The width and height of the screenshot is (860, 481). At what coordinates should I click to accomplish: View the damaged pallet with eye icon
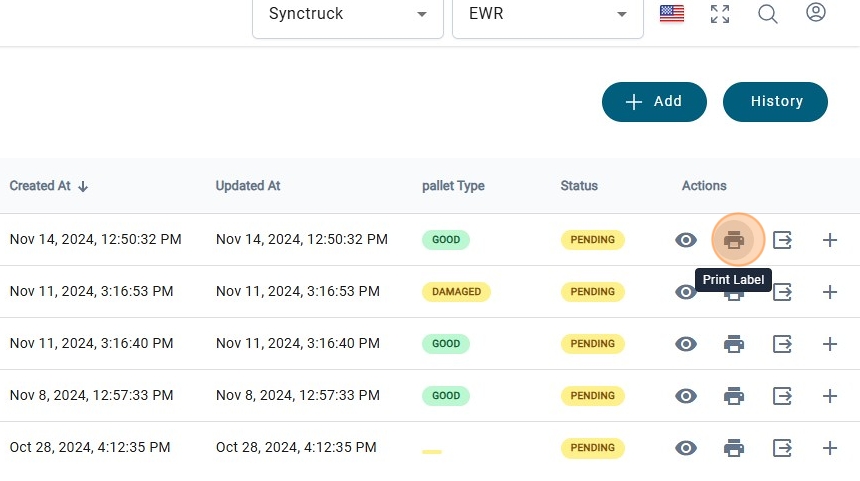click(686, 292)
